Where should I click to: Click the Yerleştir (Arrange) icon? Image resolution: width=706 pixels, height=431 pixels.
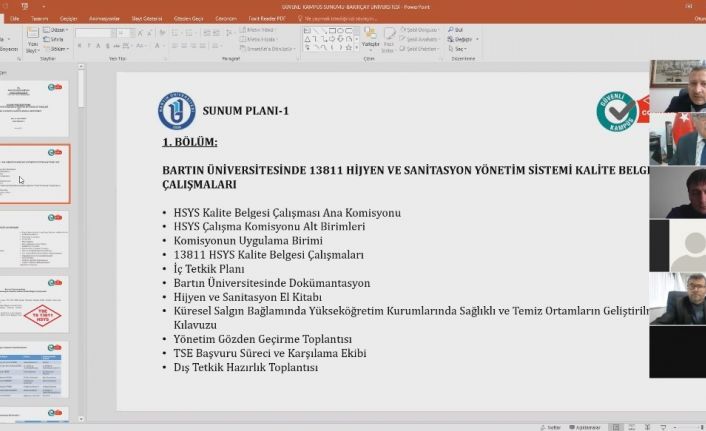[371, 36]
